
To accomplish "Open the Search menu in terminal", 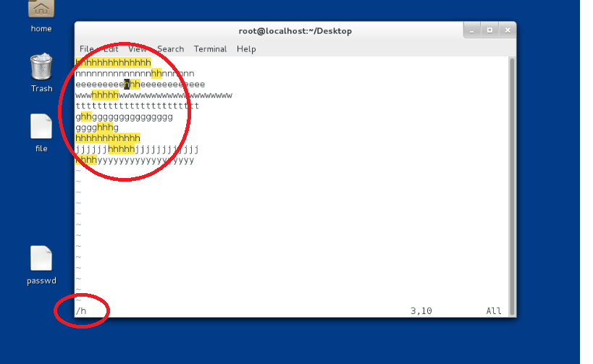I will point(171,49).
